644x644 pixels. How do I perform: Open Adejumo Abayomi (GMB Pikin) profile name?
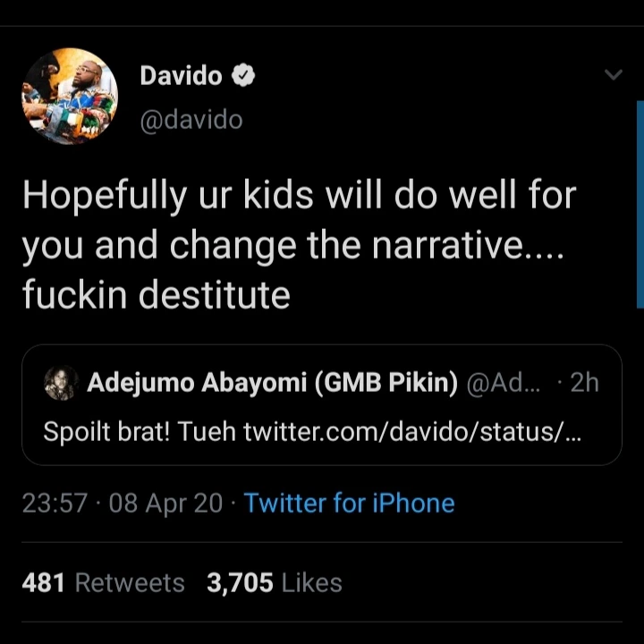[x=273, y=383]
